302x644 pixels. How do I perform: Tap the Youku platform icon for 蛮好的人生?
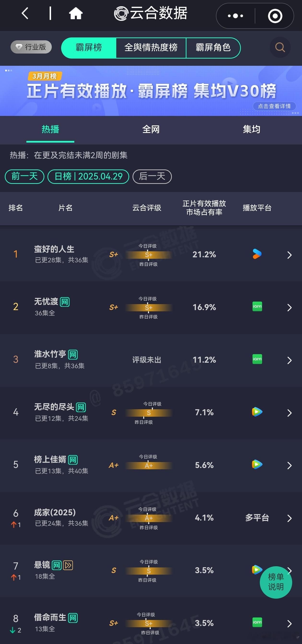pyautogui.click(x=257, y=254)
